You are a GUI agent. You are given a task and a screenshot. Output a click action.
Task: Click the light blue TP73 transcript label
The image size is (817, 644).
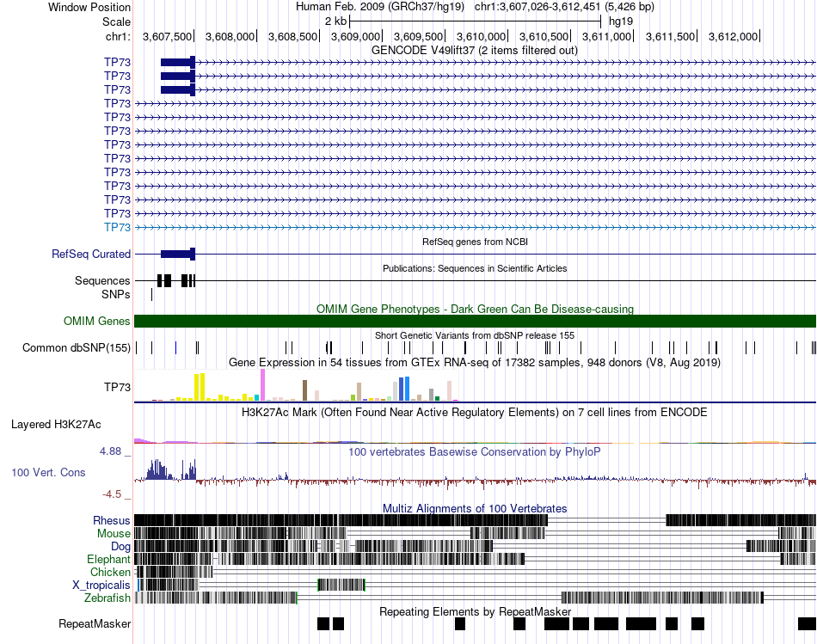(x=117, y=227)
